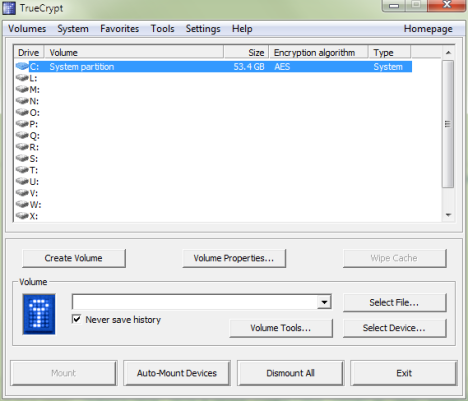Screen dimensions: 468x401
Task: Click the drive list scroll down arrow
Action: (448, 215)
